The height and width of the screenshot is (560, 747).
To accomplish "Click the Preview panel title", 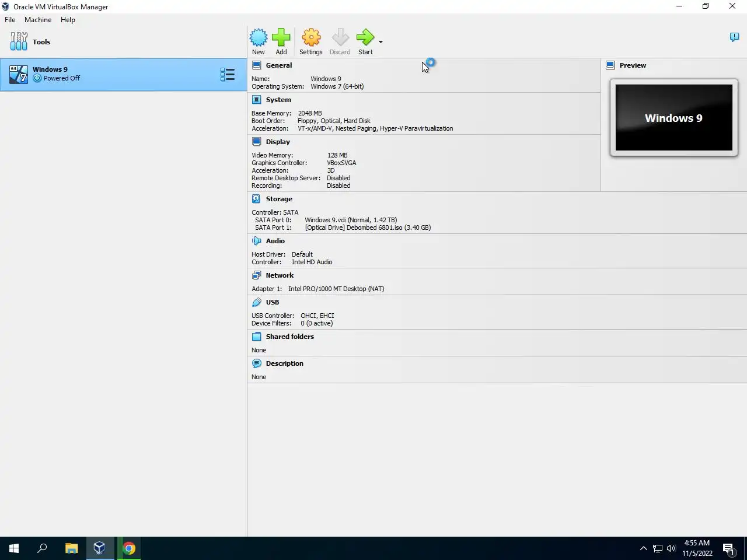I will pos(633,65).
